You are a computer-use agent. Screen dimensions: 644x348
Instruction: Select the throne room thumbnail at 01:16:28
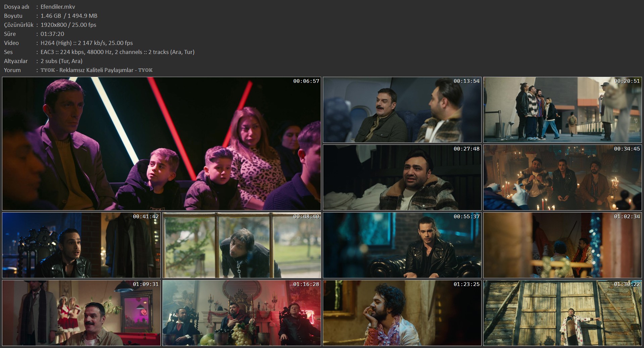point(242,313)
